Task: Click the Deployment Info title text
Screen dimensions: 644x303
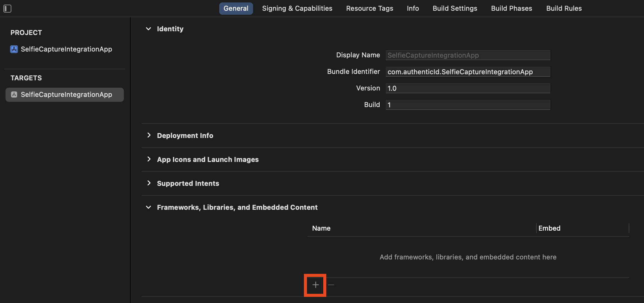Action: pyautogui.click(x=185, y=136)
